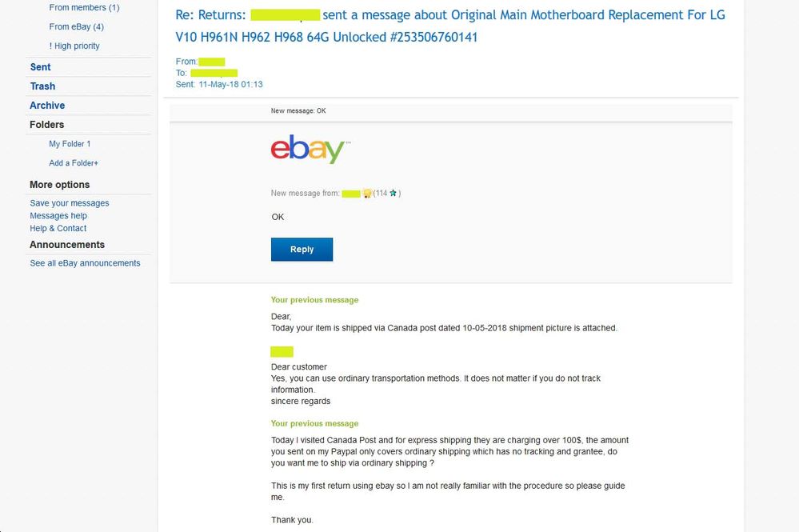Click the feedback score 114 link
The image size is (799, 532).
[382, 193]
